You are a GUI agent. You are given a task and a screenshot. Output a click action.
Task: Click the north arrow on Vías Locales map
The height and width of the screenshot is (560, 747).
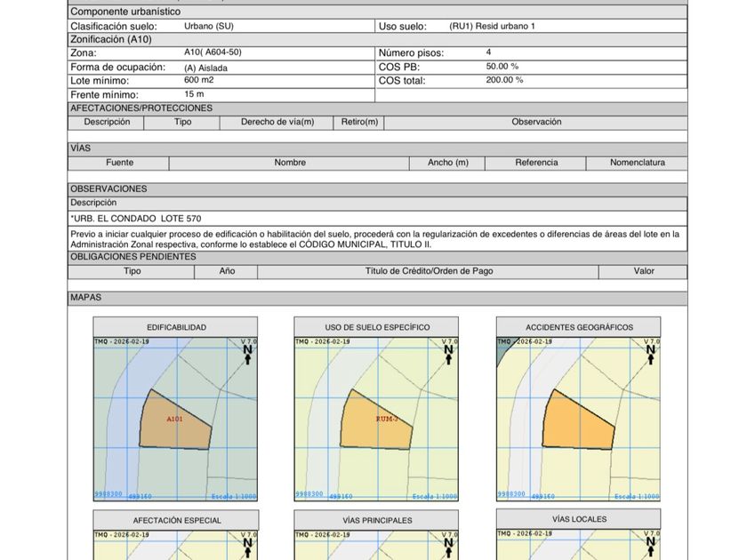[x=650, y=547]
